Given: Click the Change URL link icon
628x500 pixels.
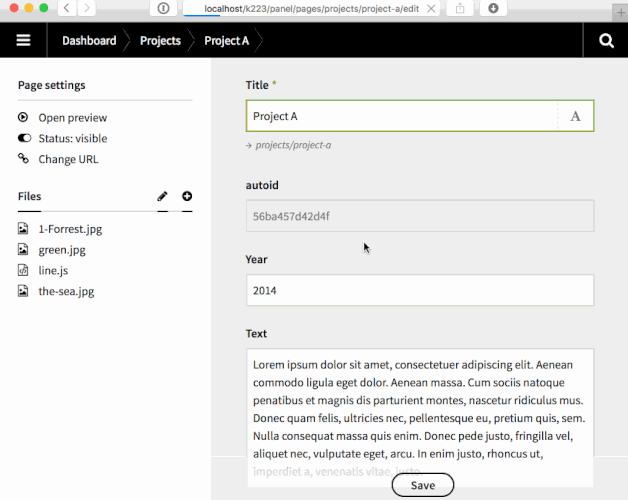Looking at the screenshot, I should (24, 159).
